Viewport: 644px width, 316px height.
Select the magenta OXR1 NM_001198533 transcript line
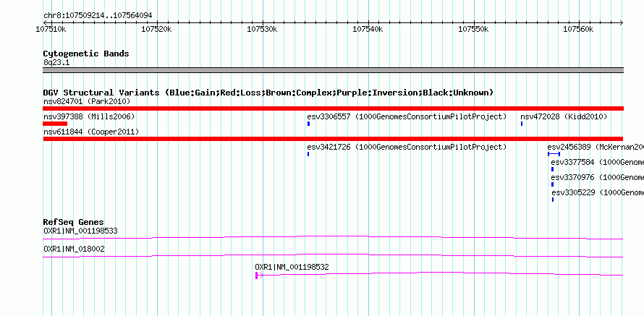pos(333,238)
